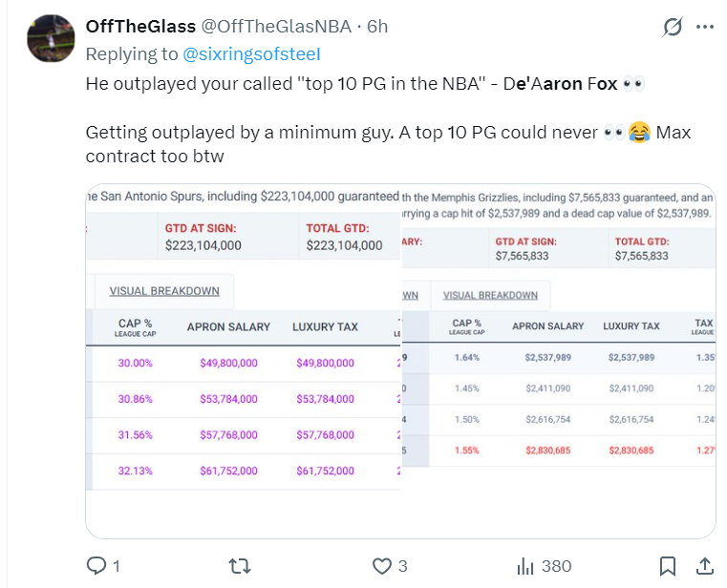This screenshot has height=588, width=727.
Task: Open tweet analytics via views icon
Action: [525, 566]
